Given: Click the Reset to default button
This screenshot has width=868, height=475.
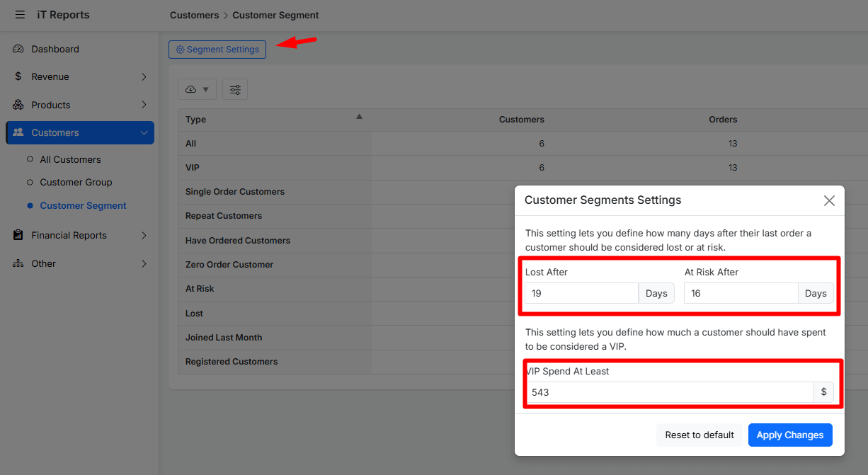Looking at the screenshot, I should [699, 435].
